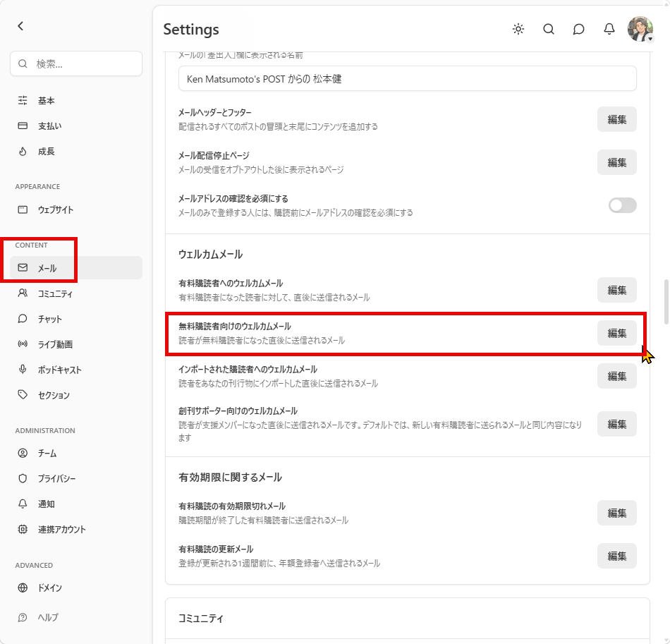Click the broadcast icon beside ライブ動画

click(23, 344)
